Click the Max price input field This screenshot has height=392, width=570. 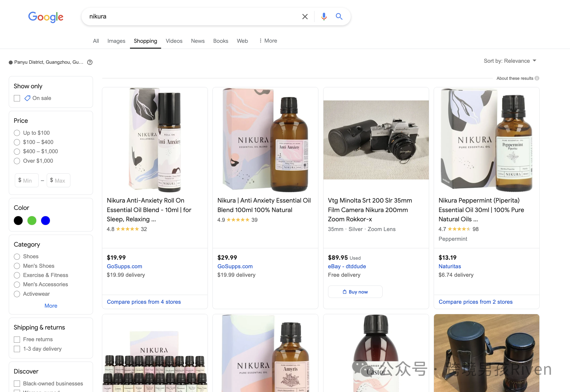58,180
